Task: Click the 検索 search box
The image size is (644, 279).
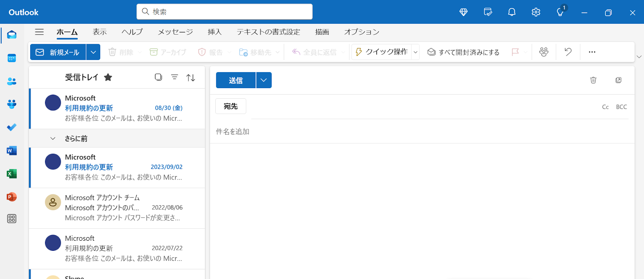Action: pyautogui.click(x=225, y=12)
